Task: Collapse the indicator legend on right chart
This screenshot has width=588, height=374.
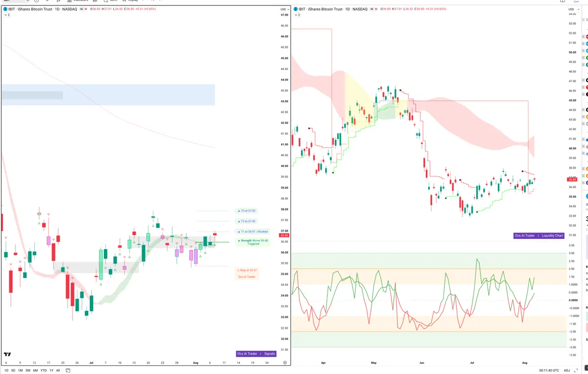Action: click(x=297, y=15)
